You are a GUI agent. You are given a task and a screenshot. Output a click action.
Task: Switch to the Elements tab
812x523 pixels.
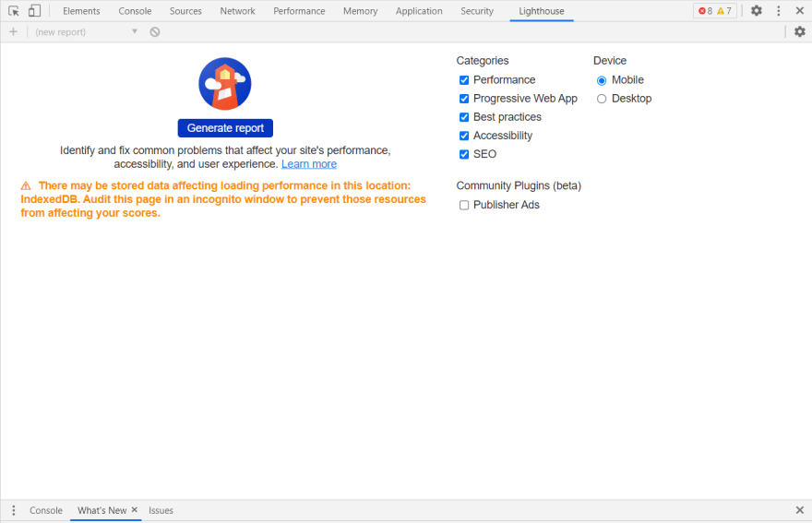point(81,11)
